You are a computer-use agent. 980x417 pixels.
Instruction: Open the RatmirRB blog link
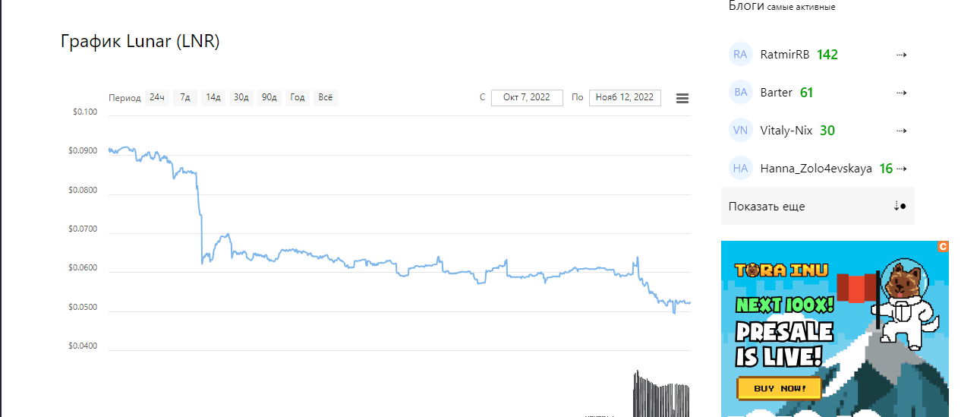785,55
